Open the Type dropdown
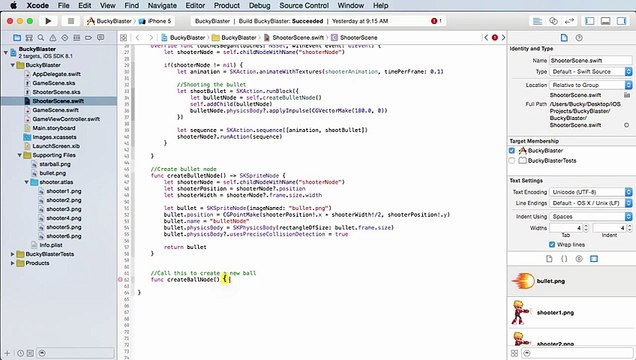 pos(591,72)
